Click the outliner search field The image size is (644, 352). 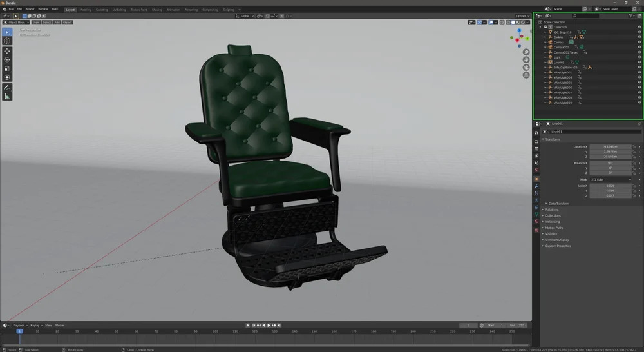pyautogui.click(x=585, y=16)
